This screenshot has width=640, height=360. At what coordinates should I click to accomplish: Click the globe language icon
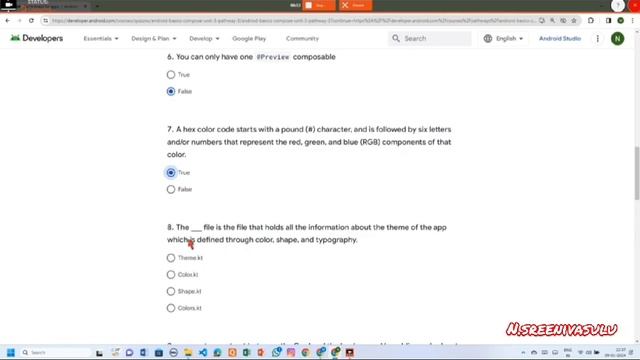click(488, 38)
